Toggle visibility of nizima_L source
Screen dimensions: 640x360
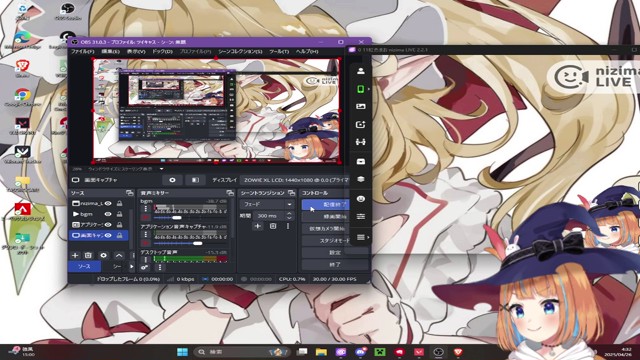(108, 203)
